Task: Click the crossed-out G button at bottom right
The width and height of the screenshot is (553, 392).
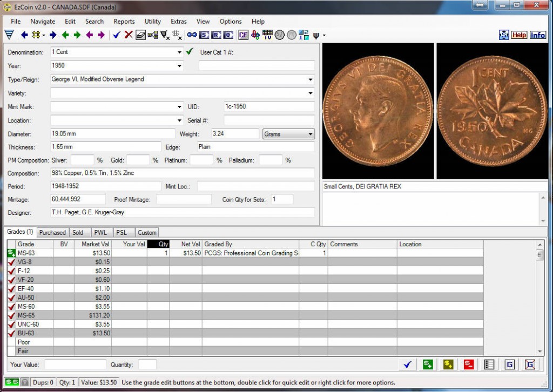Action: coord(530,364)
